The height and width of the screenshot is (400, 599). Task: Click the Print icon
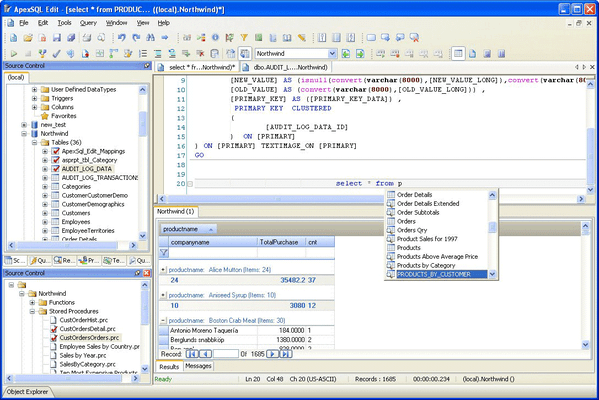87,38
